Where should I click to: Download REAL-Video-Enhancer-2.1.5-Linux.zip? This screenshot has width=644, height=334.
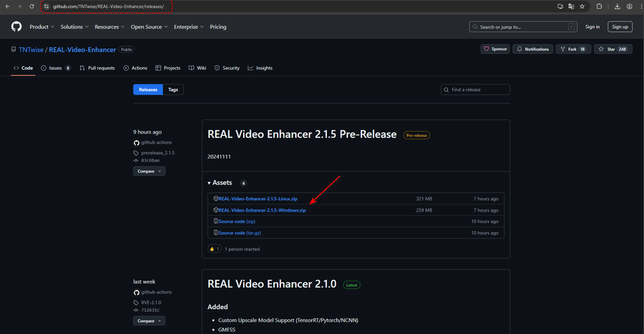pyautogui.click(x=258, y=199)
